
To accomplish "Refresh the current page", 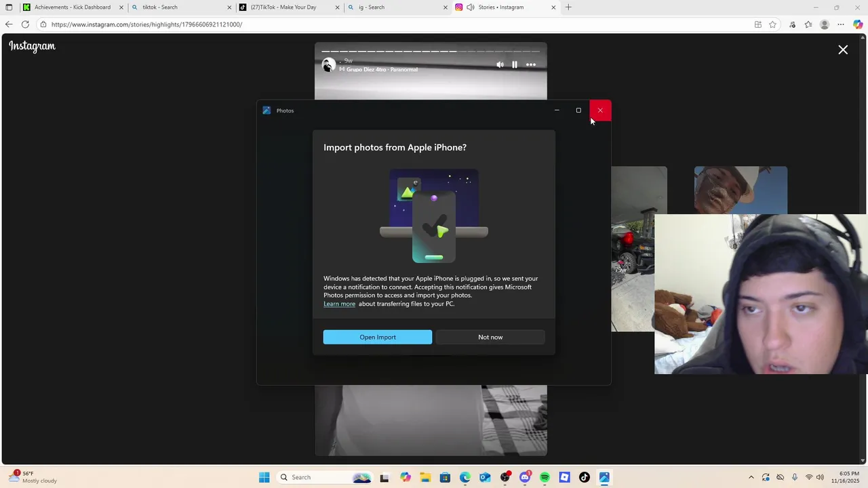I will point(25,24).
